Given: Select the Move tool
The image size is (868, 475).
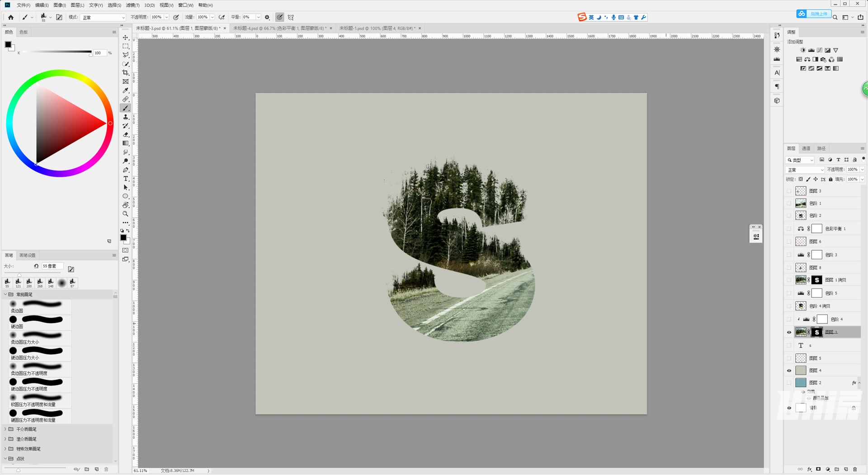Looking at the screenshot, I should click(126, 38).
